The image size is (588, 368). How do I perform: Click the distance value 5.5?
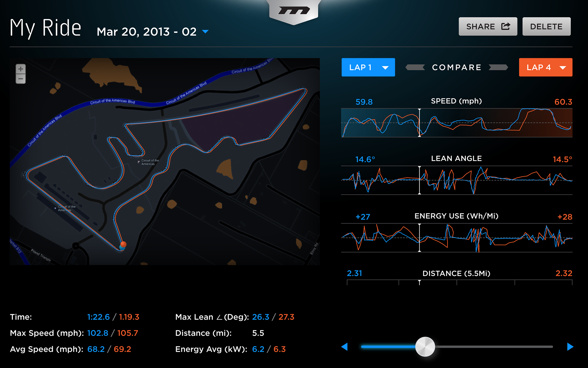coord(258,333)
